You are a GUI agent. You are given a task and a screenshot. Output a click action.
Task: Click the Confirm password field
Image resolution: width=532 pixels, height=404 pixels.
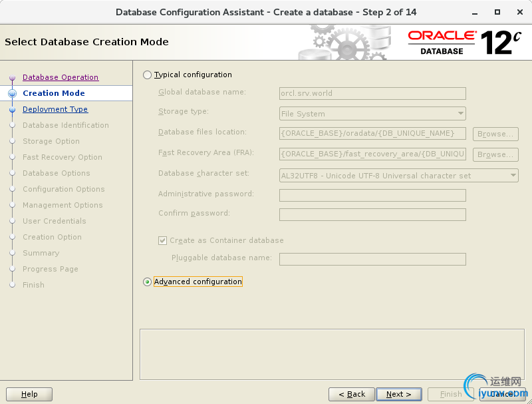[372, 214]
